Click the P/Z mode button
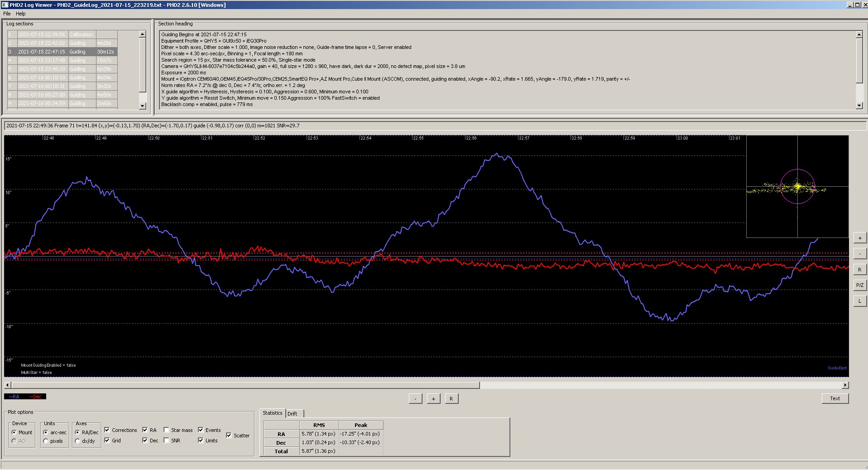 (x=860, y=285)
